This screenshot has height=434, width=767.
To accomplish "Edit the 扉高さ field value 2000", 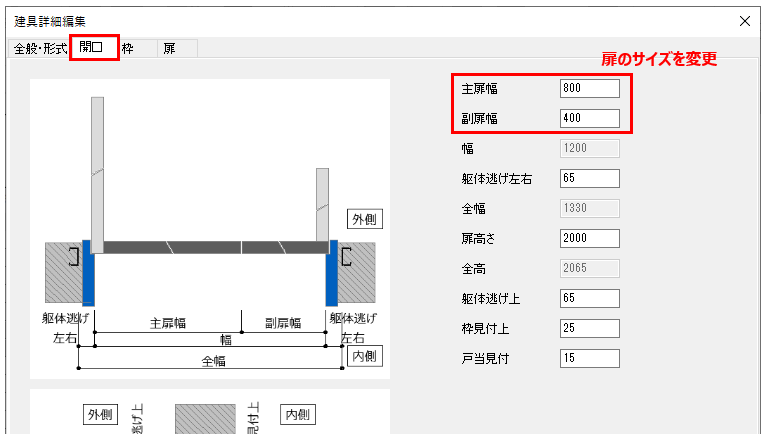I will tap(589, 238).
